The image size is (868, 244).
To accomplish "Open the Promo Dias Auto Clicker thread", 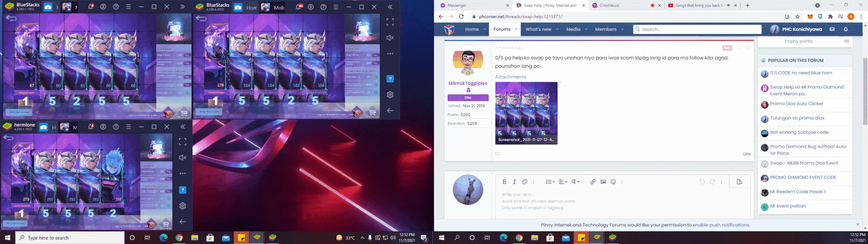I will [x=797, y=103].
